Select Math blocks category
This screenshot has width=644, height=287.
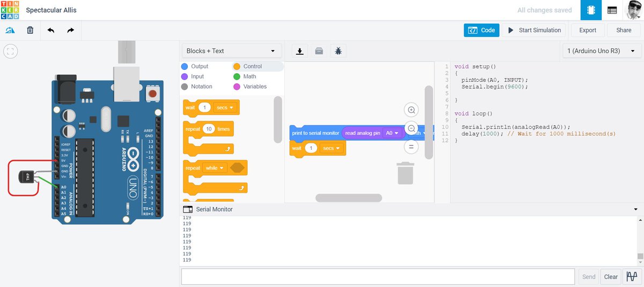coord(245,76)
